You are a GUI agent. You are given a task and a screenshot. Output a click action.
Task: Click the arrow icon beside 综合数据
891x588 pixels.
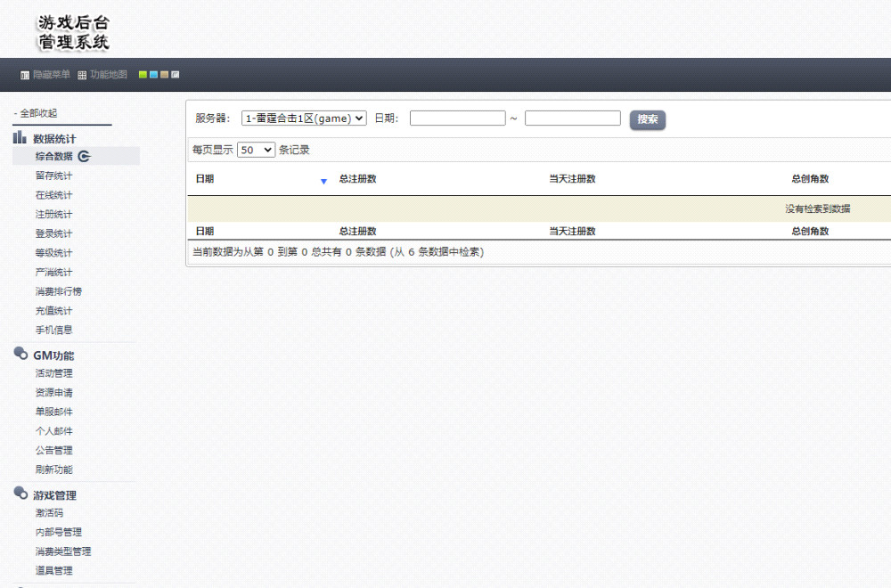pyautogui.click(x=85, y=157)
